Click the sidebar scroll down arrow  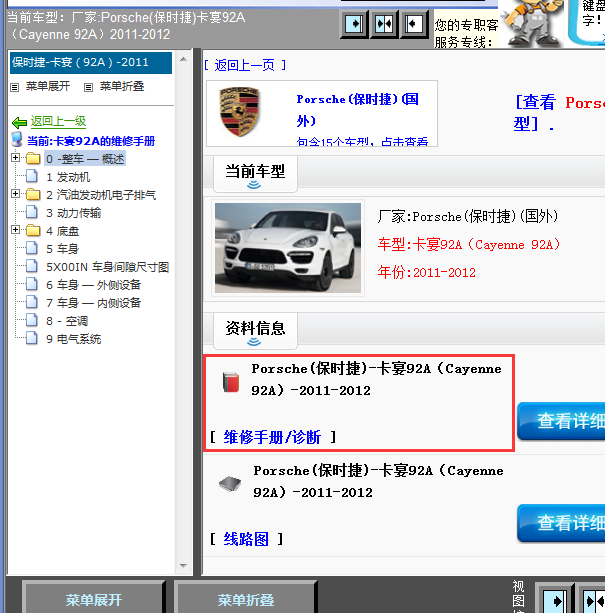(x=183, y=566)
